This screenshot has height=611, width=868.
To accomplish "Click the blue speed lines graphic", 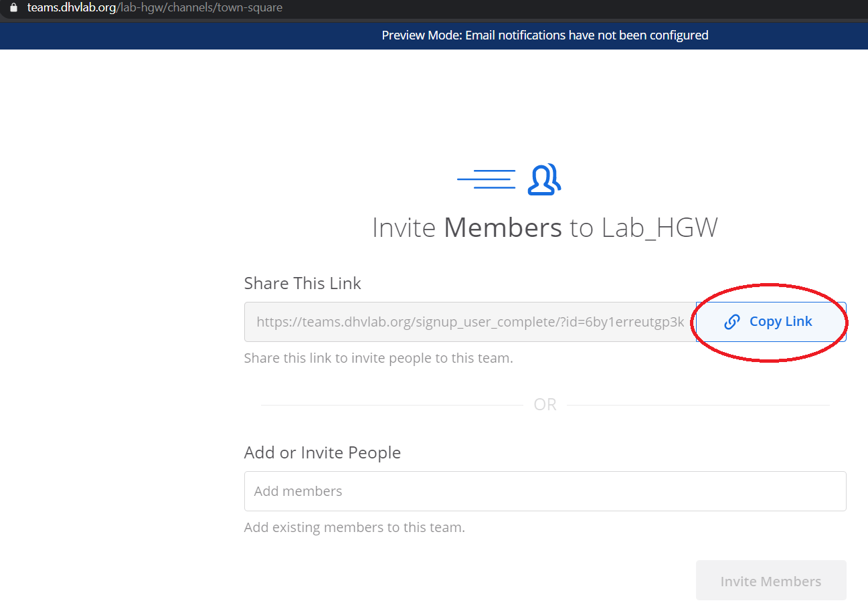I will coord(487,179).
